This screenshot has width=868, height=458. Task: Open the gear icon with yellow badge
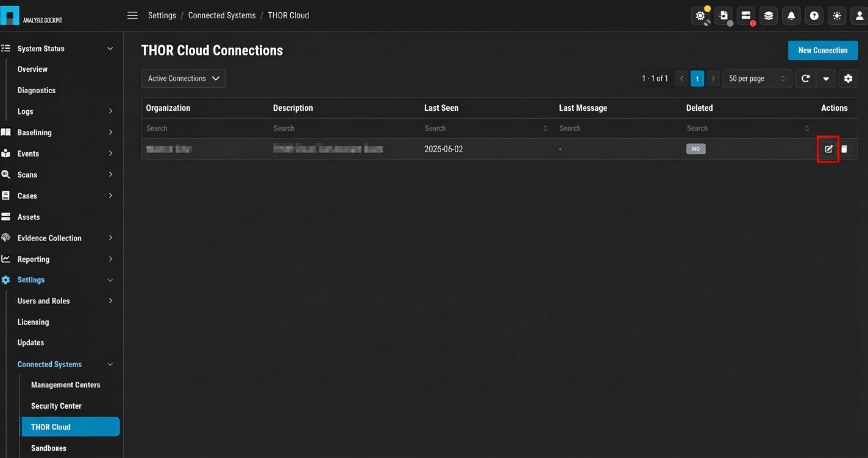(701, 16)
